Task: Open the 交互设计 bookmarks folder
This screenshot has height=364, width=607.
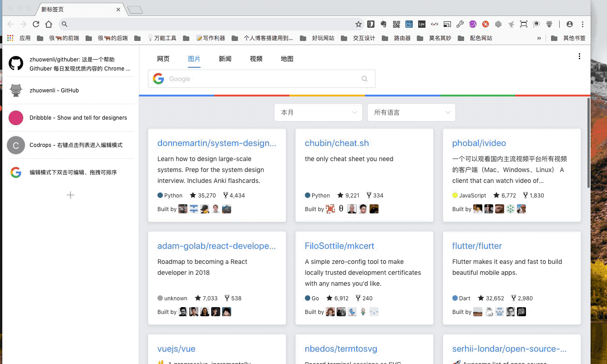Action: 358,38
